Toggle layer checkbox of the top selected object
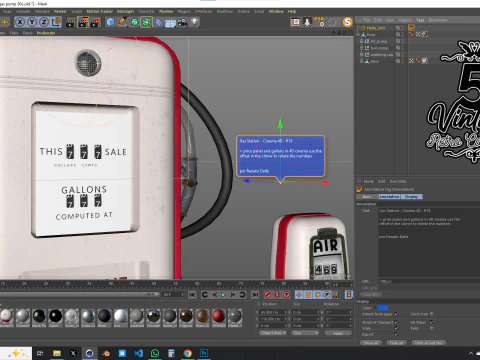Viewport: 480px width, 360px height. pyautogui.click(x=398, y=28)
